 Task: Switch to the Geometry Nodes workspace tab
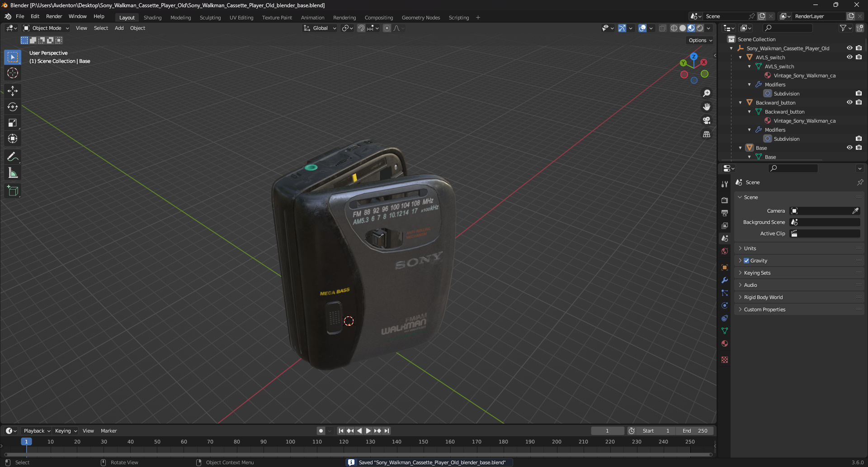click(x=420, y=18)
